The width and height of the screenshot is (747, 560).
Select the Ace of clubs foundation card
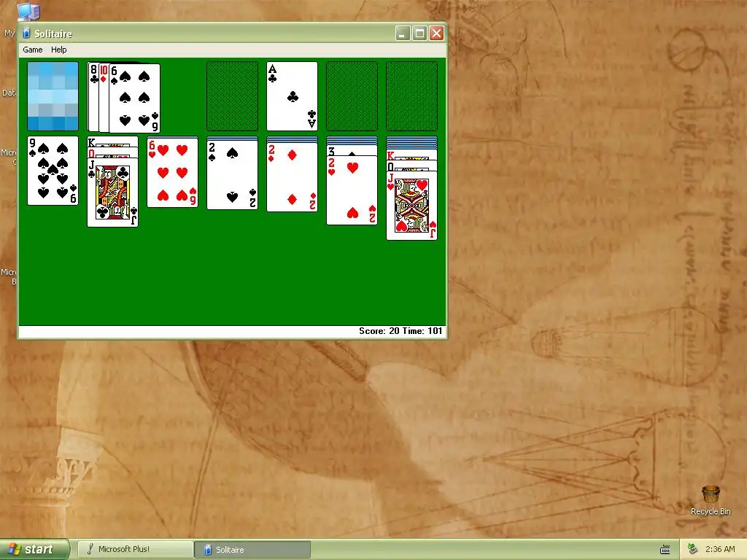click(x=292, y=96)
